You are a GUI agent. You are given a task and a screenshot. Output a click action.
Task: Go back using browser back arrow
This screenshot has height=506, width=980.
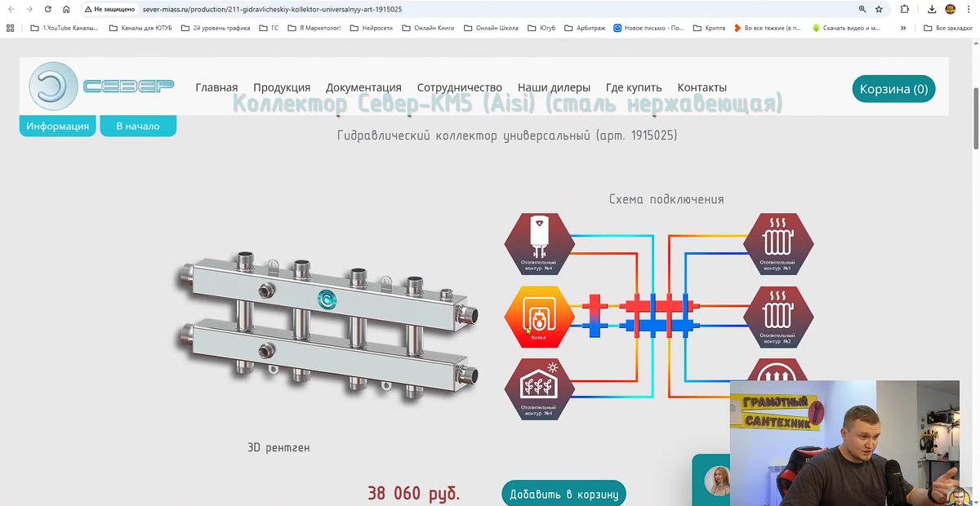coord(11,9)
